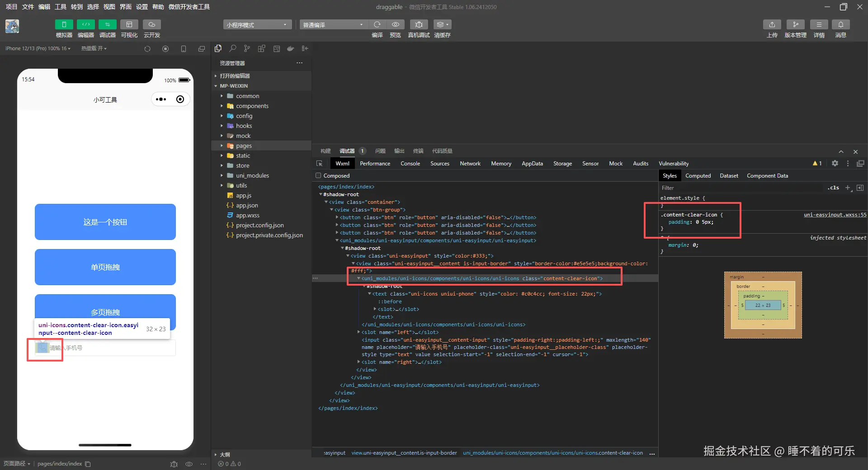Screen dimensions: 868x470
Task: Click the upload (上传) icon
Action: [x=772, y=24]
